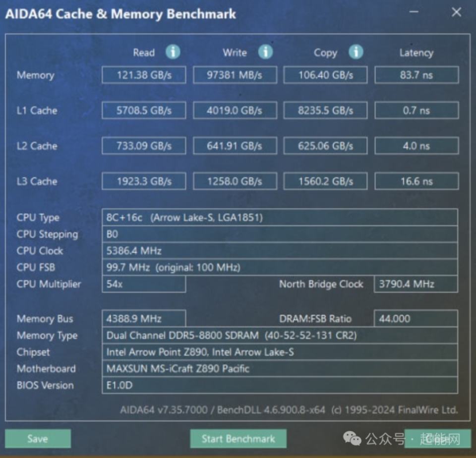
Task: Select L2 Cache read 733.09 GB/s
Action: 144,146
